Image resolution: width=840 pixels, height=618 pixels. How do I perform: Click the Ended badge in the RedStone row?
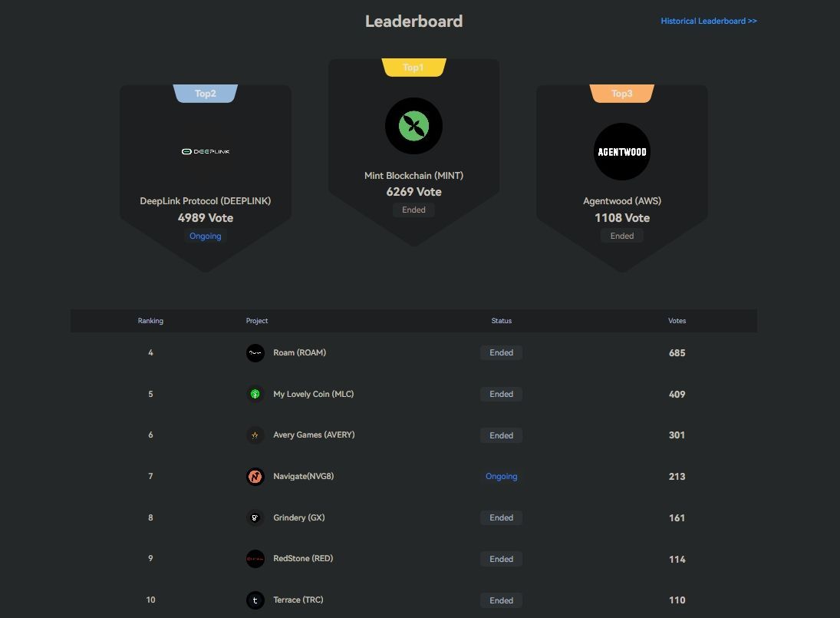pyautogui.click(x=502, y=559)
